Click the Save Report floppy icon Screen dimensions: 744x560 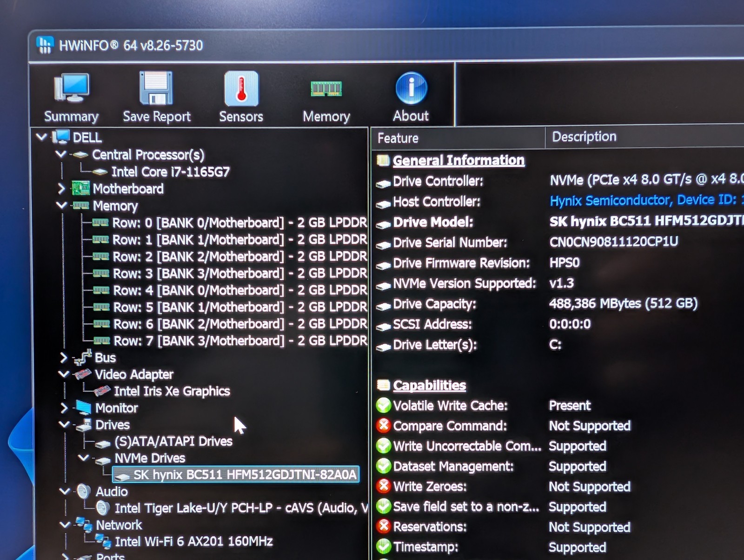click(x=156, y=88)
